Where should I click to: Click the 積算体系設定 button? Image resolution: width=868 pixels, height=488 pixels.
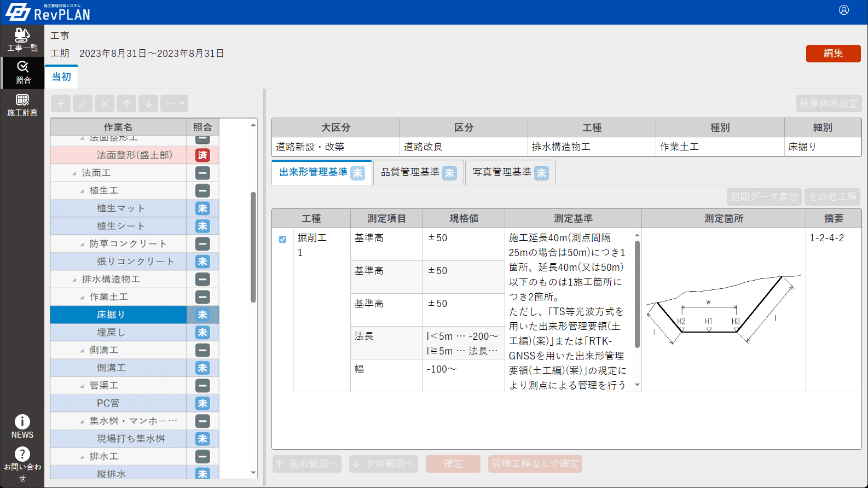(829, 103)
